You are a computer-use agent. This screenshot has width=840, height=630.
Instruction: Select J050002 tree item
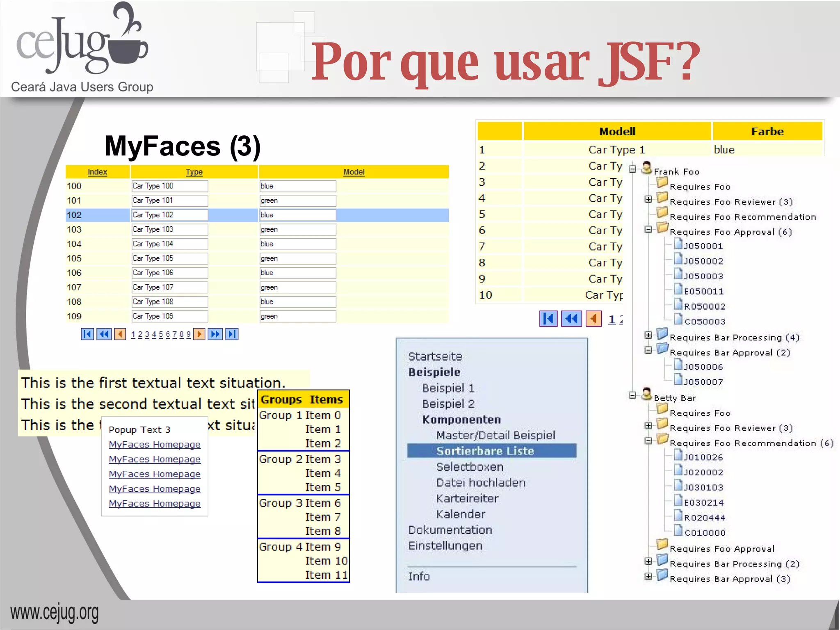(703, 261)
